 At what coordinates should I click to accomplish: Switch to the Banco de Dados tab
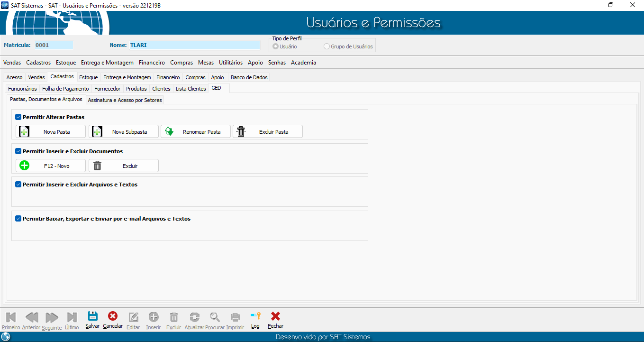[x=249, y=77]
